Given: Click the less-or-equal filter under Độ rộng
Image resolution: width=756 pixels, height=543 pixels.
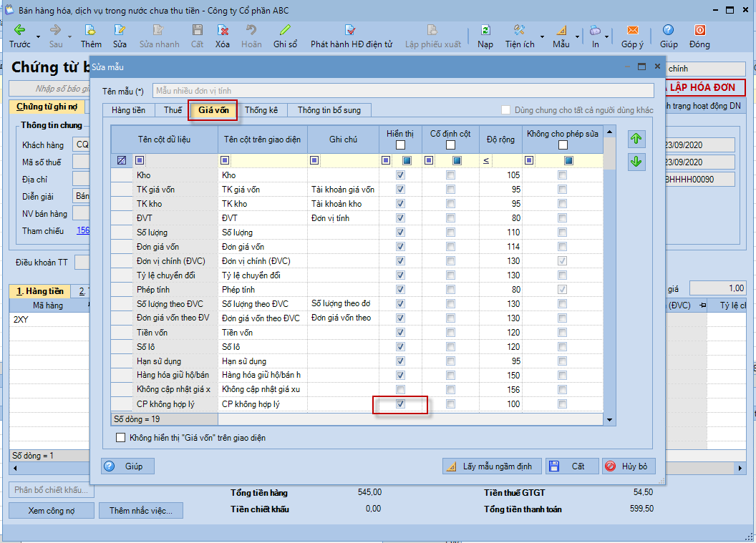Looking at the screenshot, I should click(486, 160).
